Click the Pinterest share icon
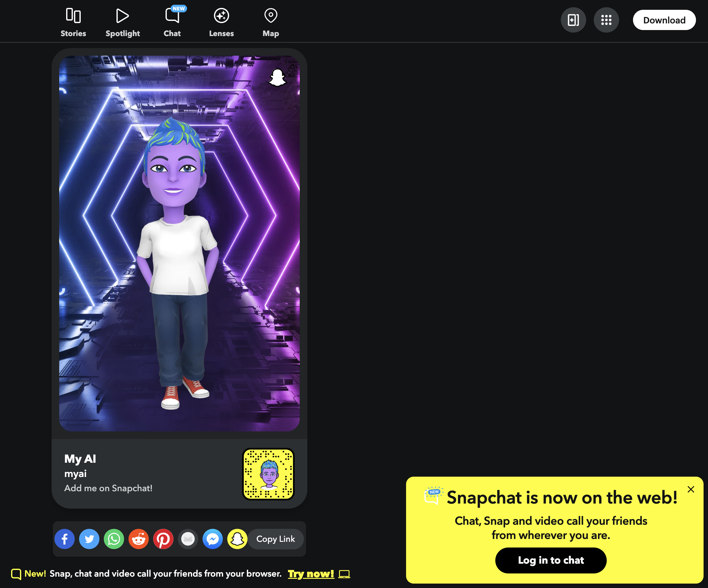The width and height of the screenshot is (708, 588). pos(164,539)
